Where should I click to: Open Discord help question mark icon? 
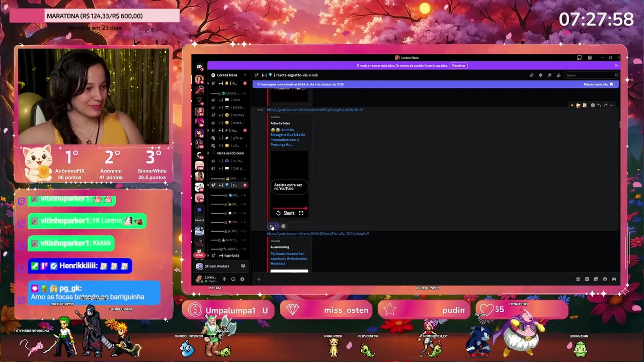point(590,58)
